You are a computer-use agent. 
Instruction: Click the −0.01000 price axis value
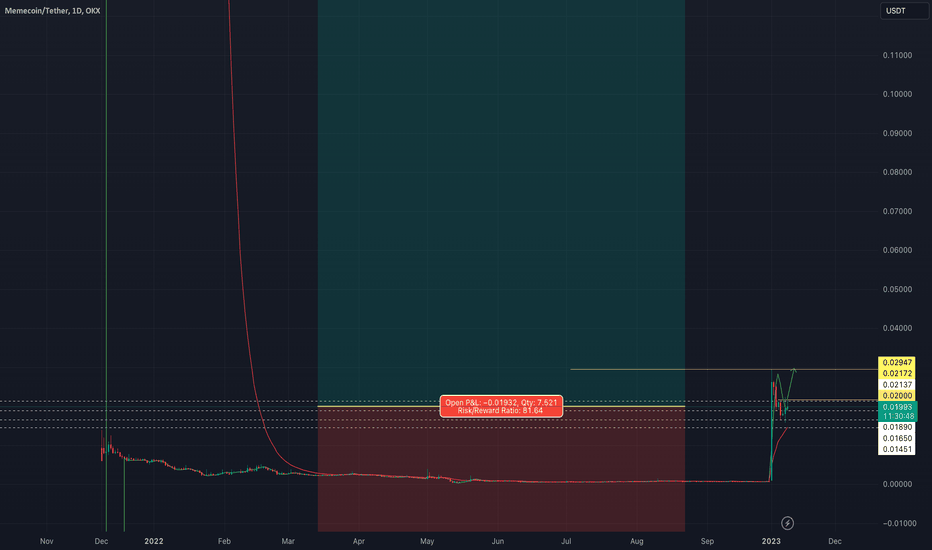[x=899, y=524]
